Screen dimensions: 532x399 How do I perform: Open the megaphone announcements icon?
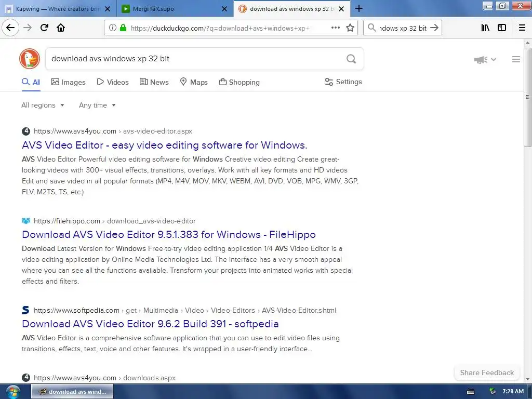(x=481, y=60)
